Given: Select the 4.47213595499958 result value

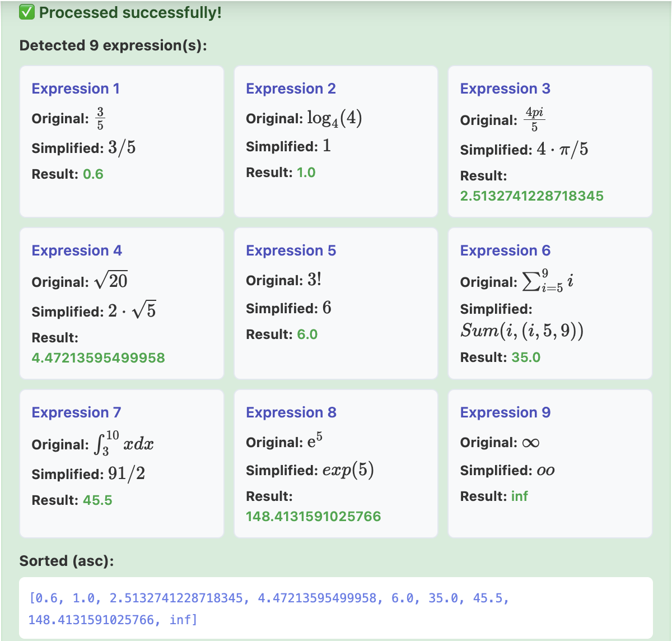Looking at the screenshot, I should [98, 358].
